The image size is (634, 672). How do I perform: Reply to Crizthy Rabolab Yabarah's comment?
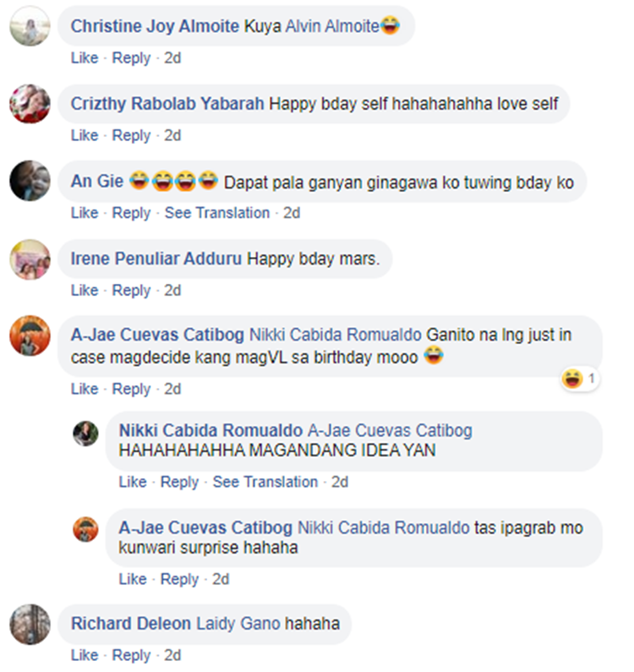(131, 135)
